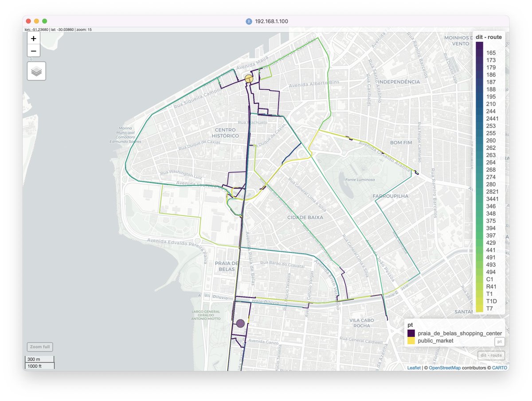Click the BOM FIM map label
This screenshot has width=532, height=401.
pos(401,142)
